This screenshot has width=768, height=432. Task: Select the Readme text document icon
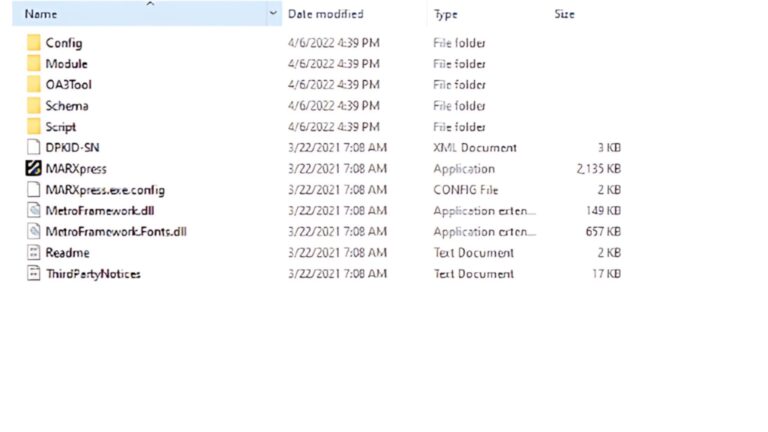pyautogui.click(x=33, y=253)
